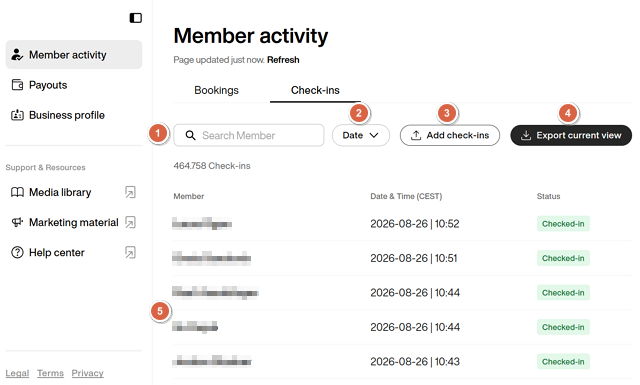Open the Help center label
This screenshot has height=385, width=640.
pyautogui.click(x=56, y=253)
